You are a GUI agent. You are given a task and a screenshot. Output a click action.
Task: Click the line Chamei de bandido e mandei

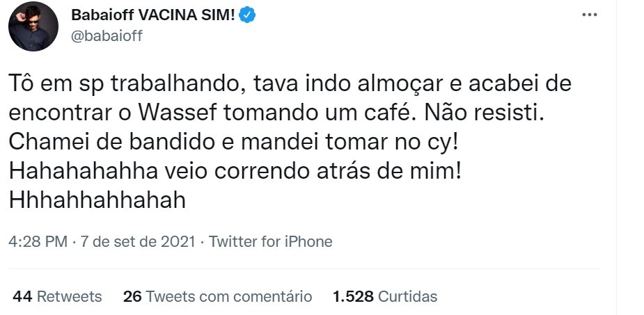[233, 143]
